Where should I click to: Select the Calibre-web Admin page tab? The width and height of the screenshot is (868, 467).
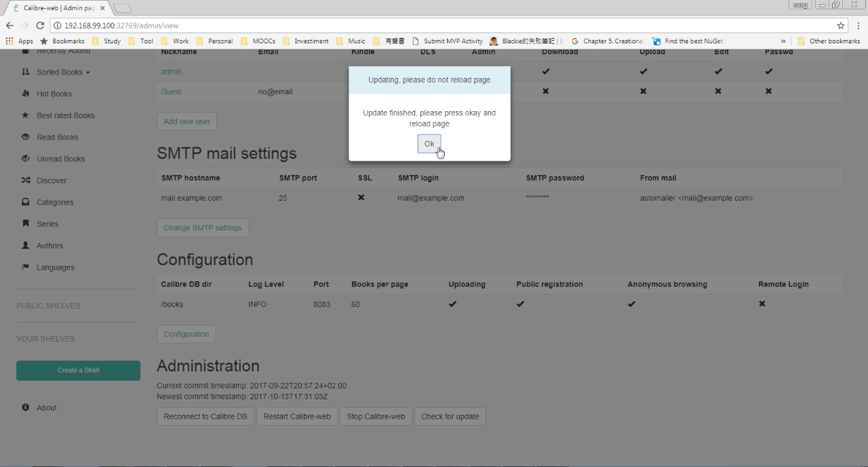click(x=58, y=8)
